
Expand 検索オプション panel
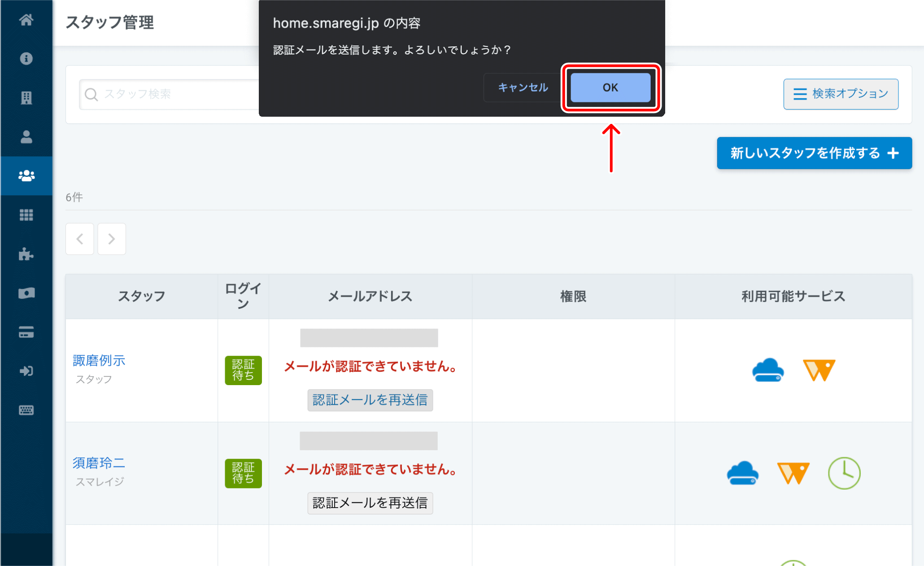pos(840,94)
